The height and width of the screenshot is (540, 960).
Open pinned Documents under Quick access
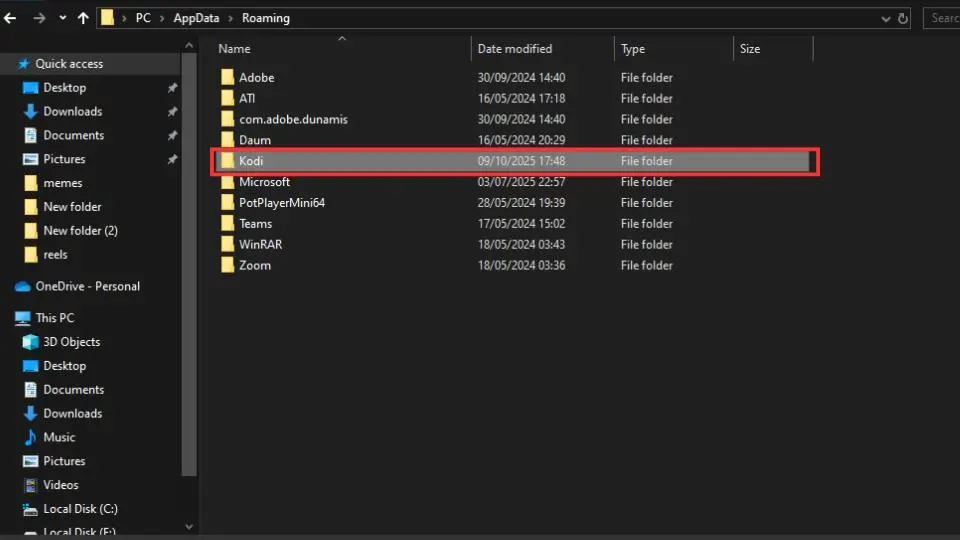click(73, 135)
